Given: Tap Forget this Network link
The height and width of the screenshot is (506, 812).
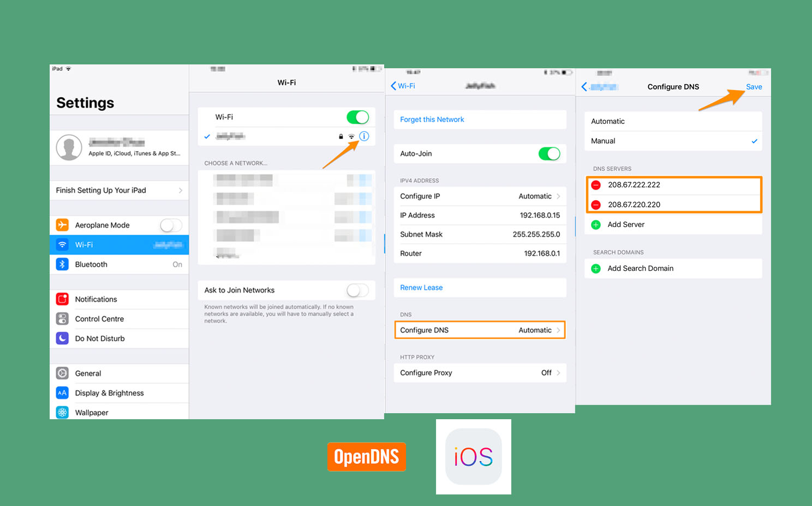Looking at the screenshot, I should 432,120.
